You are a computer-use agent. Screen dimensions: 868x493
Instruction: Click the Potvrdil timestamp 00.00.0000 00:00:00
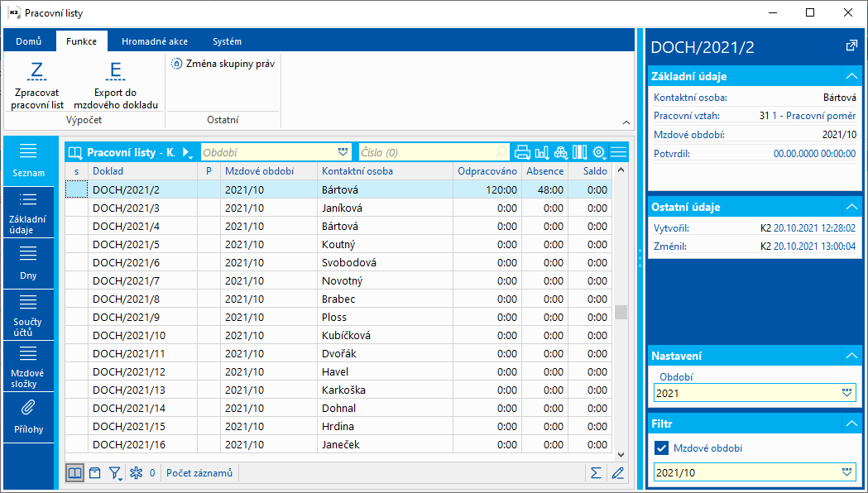tap(815, 154)
